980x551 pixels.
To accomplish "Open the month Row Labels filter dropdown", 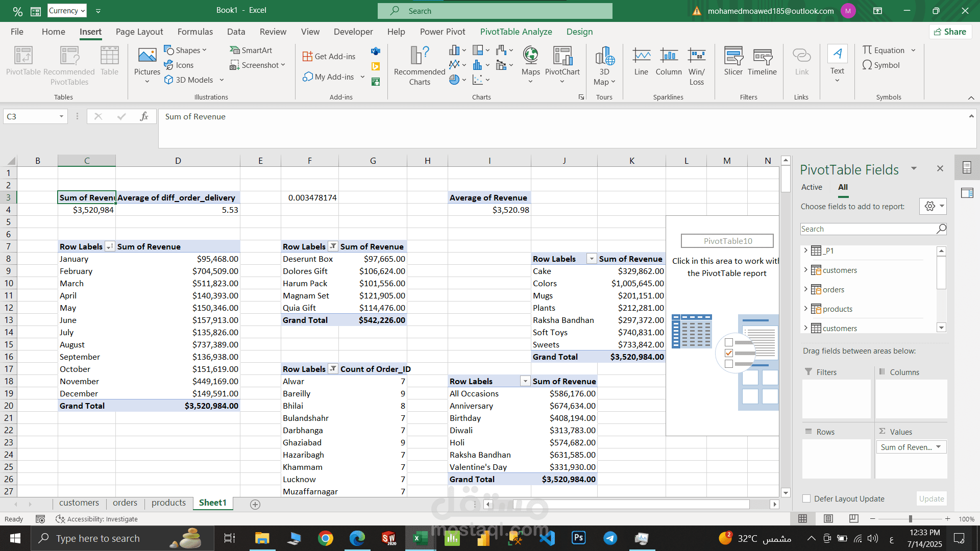I will point(109,246).
